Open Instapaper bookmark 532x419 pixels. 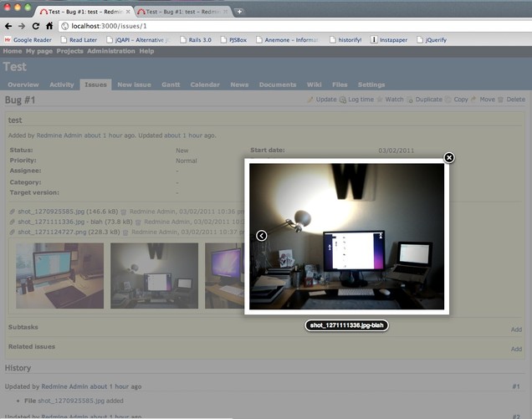point(389,40)
